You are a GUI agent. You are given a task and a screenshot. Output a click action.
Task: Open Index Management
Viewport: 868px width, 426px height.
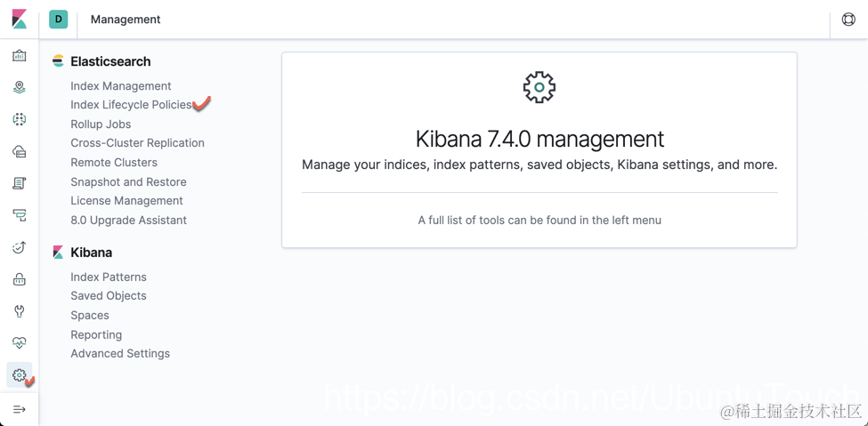(x=121, y=85)
